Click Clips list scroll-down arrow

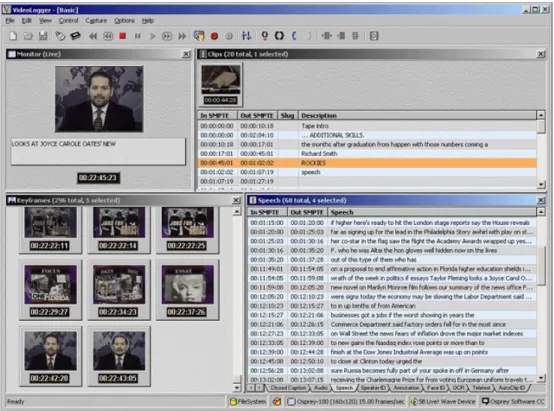[x=541, y=184]
